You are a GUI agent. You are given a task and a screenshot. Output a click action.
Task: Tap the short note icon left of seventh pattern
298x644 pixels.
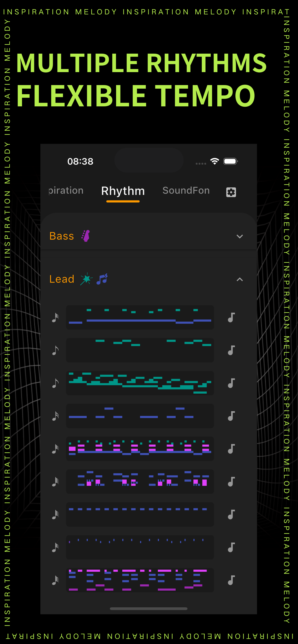pos(55,515)
